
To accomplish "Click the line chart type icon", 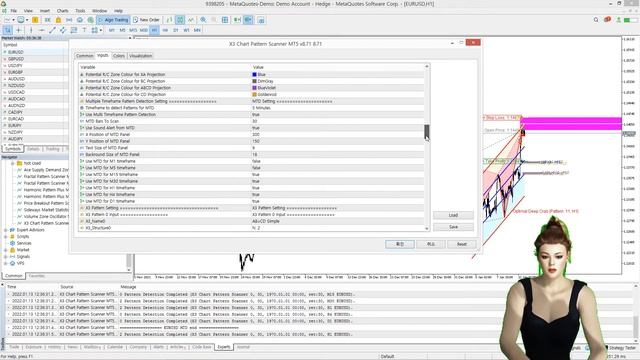I will click(191, 20).
